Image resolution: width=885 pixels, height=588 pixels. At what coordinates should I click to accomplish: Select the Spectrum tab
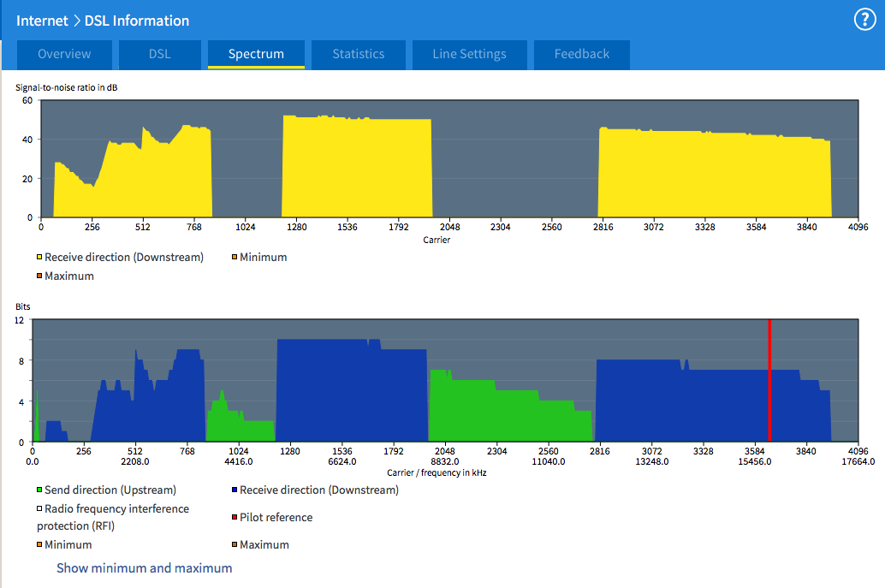click(x=256, y=54)
